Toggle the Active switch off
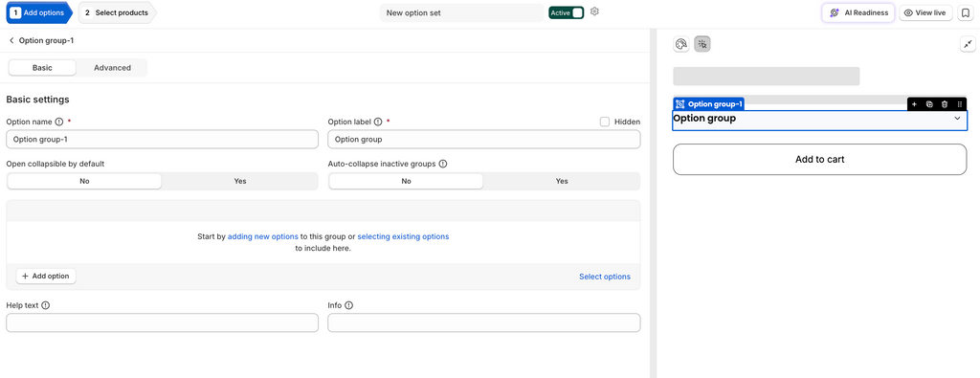 [x=567, y=12]
